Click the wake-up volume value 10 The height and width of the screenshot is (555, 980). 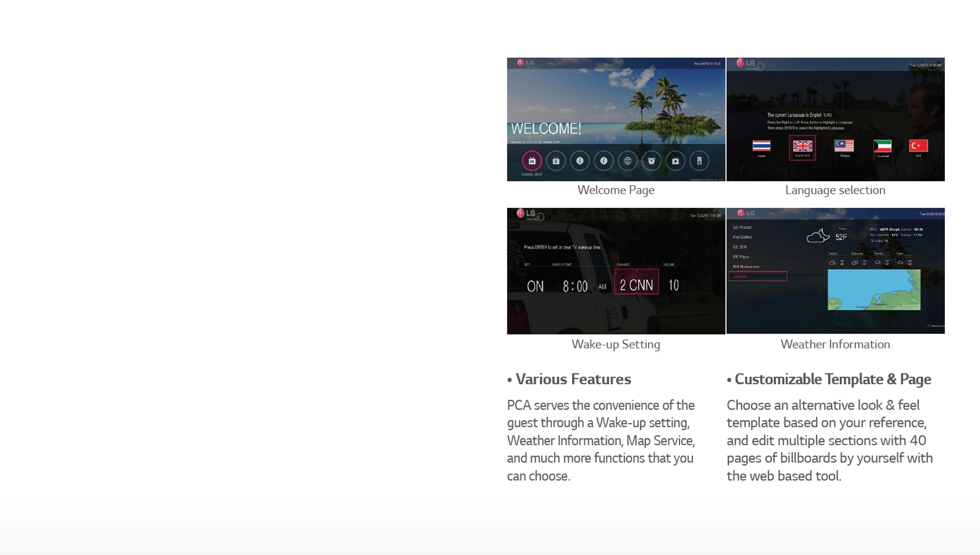(x=673, y=286)
